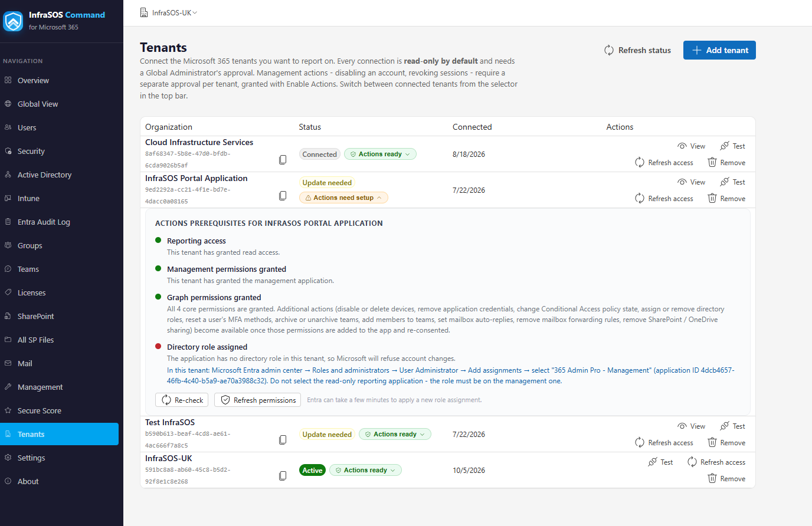This screenshot has width=812, height=526.
Task: Go to the SharePoint section
Action: (59, 316)
